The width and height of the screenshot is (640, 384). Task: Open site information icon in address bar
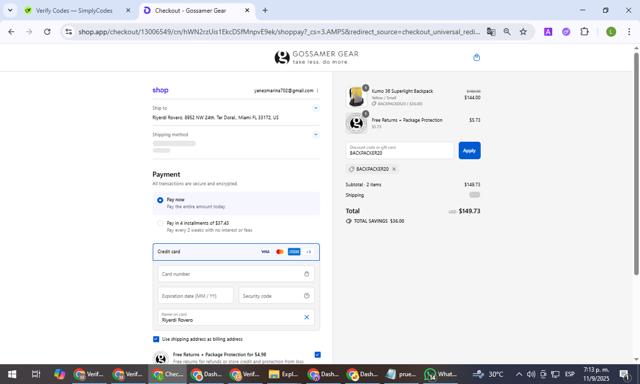pos(69,31)
